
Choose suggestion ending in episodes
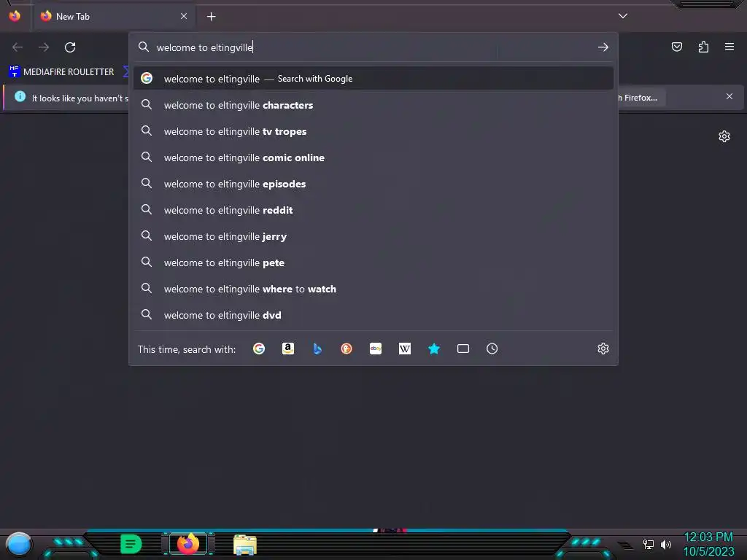click(373, 184)
